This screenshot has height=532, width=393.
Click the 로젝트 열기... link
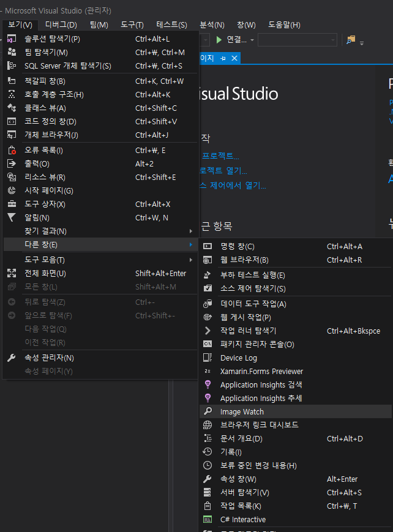[x=223, y=170]
